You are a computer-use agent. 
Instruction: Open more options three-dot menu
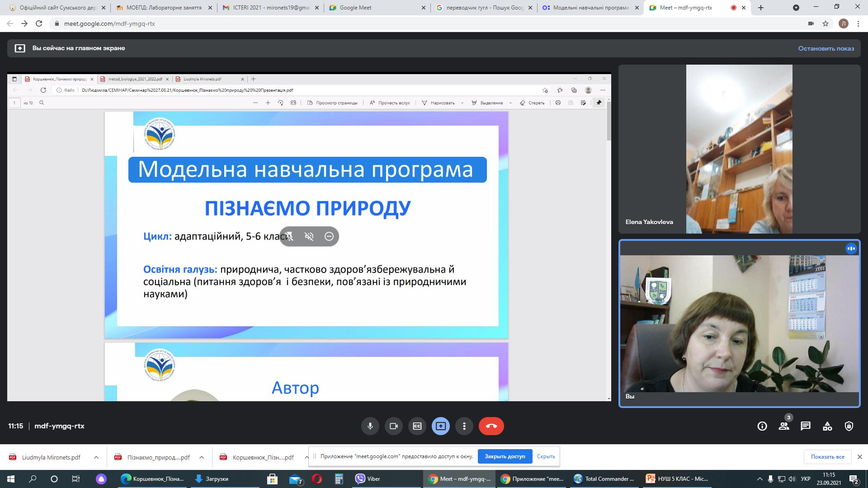464,426
